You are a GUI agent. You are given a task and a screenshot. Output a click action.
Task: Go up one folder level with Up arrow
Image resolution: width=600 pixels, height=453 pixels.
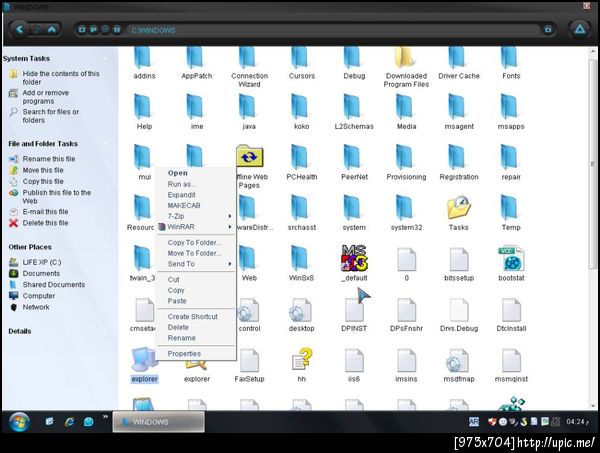[x=52, y=29]
